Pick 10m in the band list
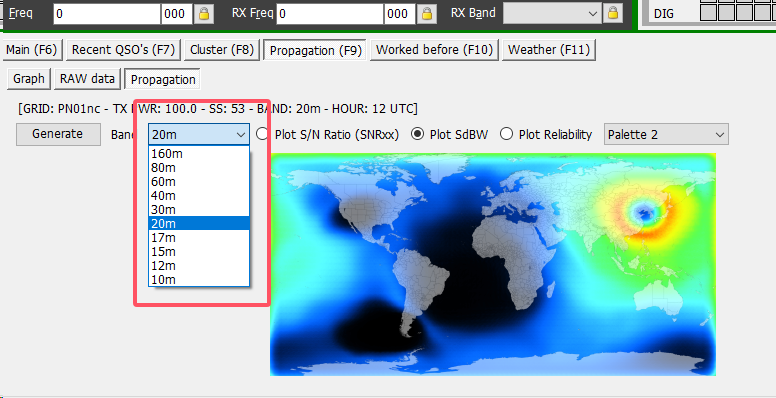 [198, 280]
